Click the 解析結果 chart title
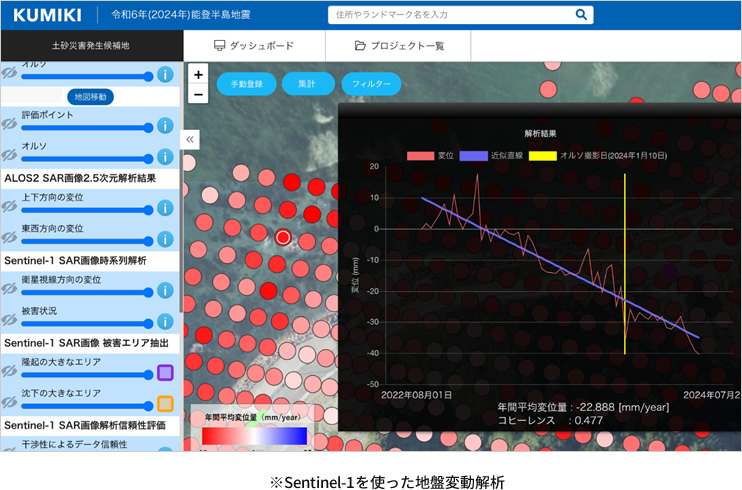The height and width of the screenshot is (490, 742). (x=540, y=134)
